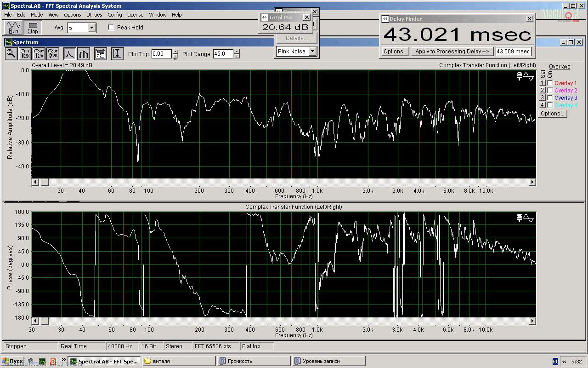
Task: Increase the Plot Range stepper value
Action: click(x=237, y=52)
